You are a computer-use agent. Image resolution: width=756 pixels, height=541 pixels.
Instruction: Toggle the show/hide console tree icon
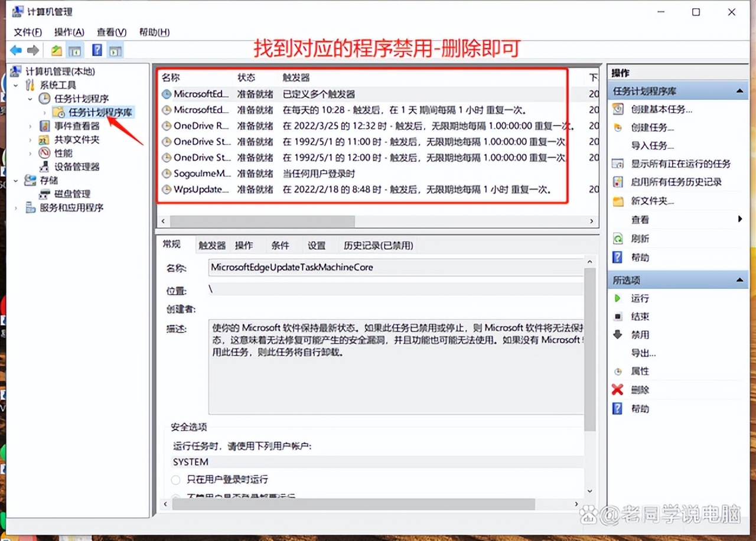pos(74,51)
